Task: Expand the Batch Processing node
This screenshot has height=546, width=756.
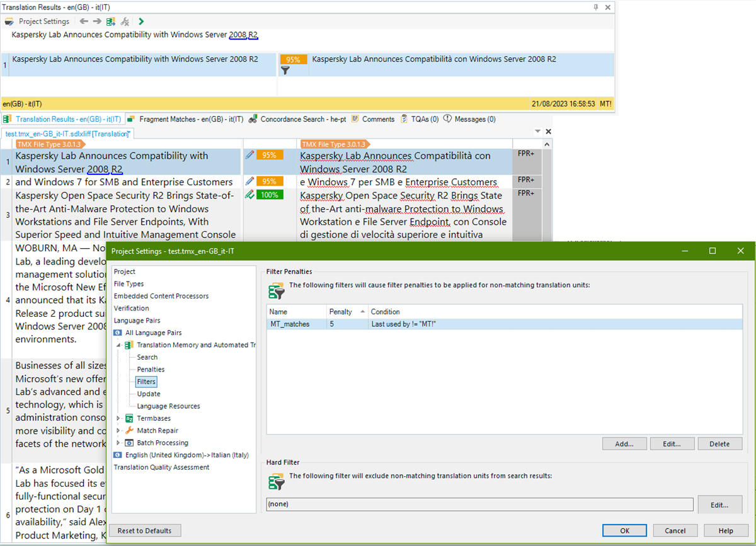Action: click(119, 443)
